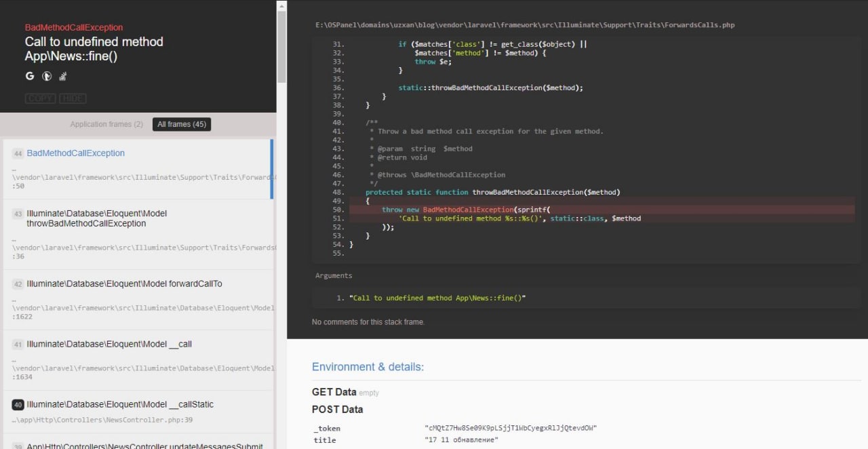This screenshot has width=868, height=449.
Task: Click the frame number 40 badge
Action: [18, 405]
